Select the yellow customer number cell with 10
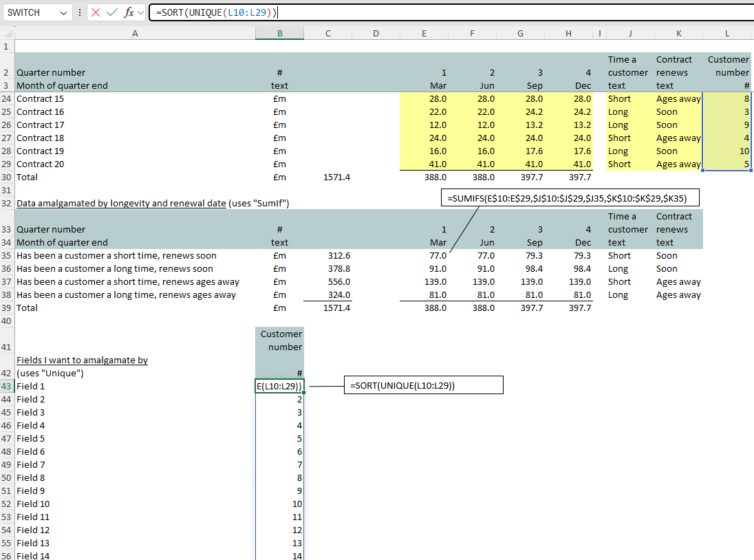Viewport: 754px width, 560px height. (727, 151)
